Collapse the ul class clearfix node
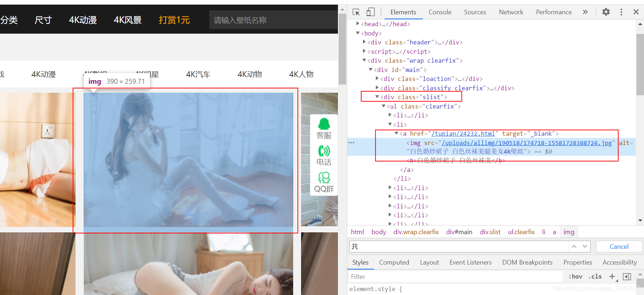 tap(383, 106)
